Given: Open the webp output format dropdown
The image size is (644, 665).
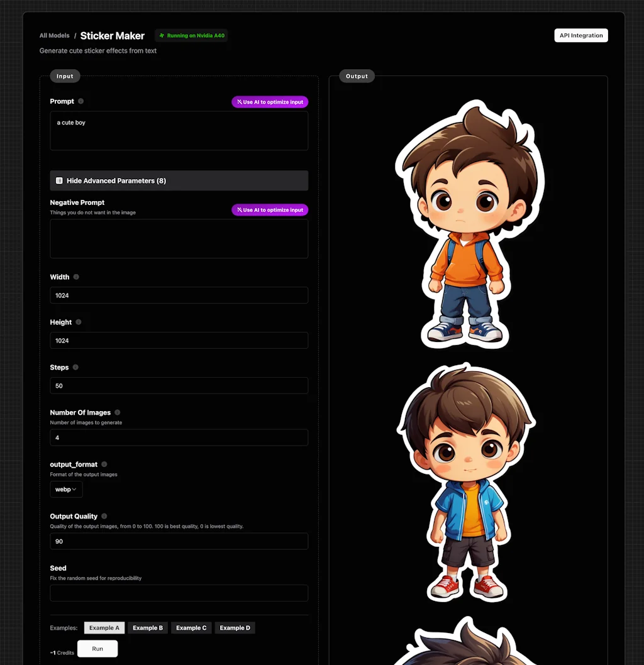Looking at the screenshot, I should pos(65,489).
